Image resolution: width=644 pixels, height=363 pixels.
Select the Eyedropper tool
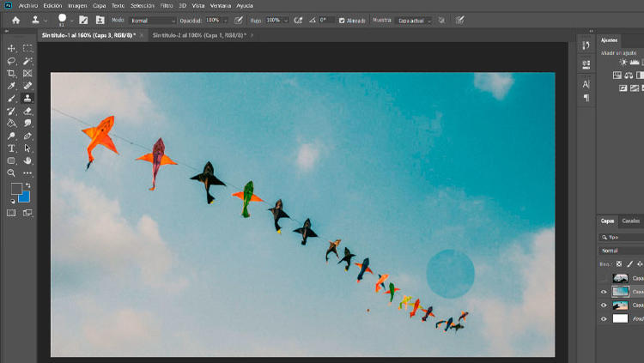point(11,86)
